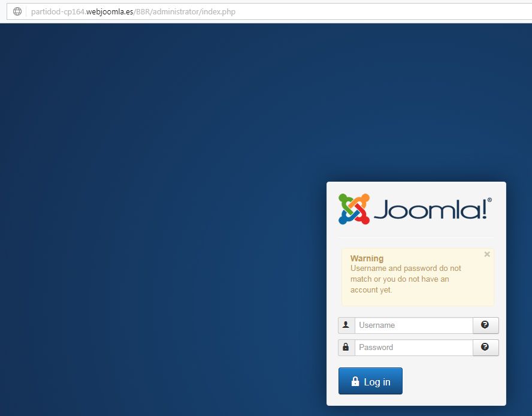Focus the Username input field
Viewport: 532px width, 416px height.
pyautogui.click(x=413, y=325)
